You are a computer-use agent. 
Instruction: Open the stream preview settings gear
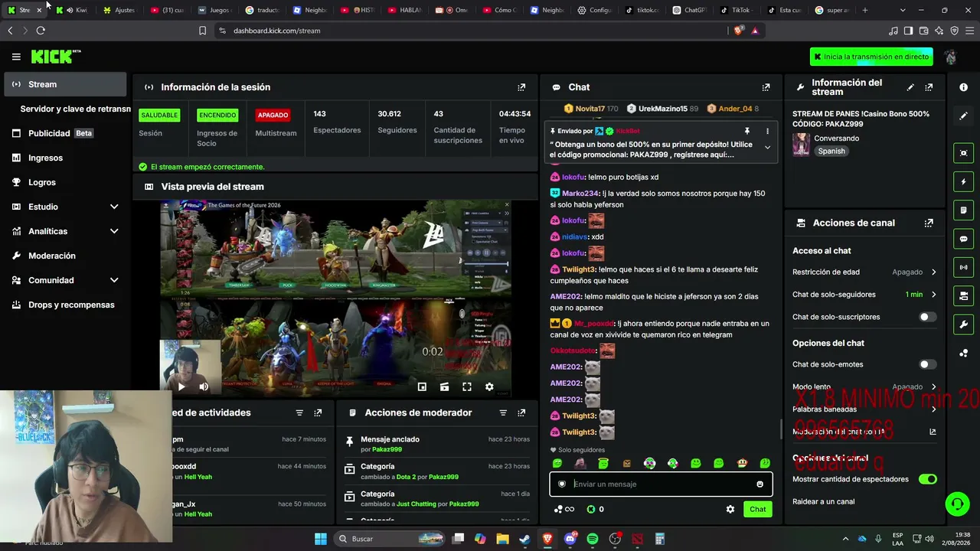click(x=489, y=386)
